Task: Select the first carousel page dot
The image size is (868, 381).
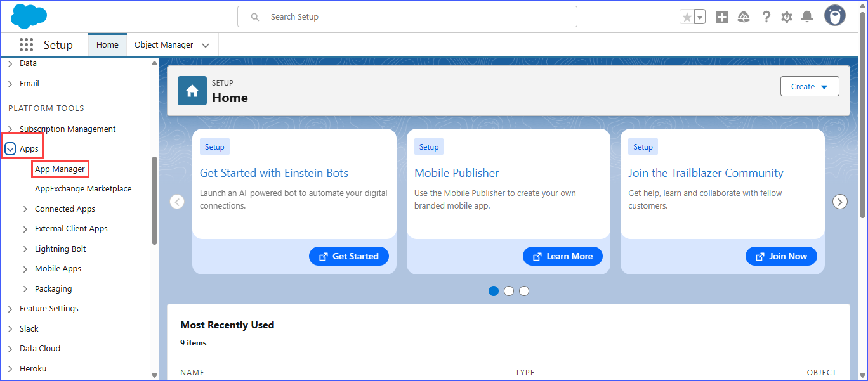Action: pos(494,291)
